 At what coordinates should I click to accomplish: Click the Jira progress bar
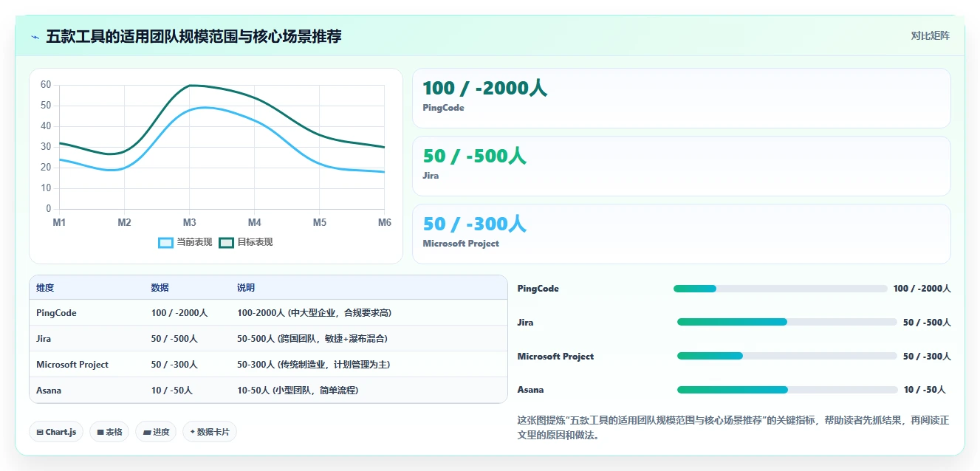(x=787, y=323)
